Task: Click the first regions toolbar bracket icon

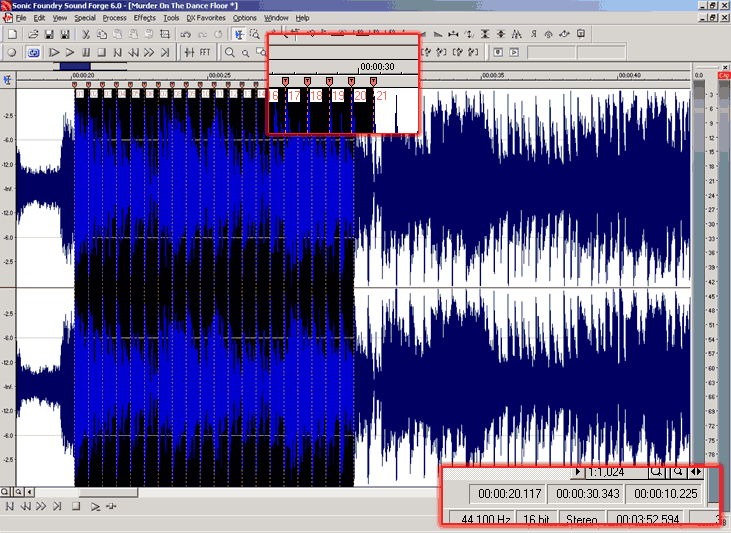Action: point(426,52)
